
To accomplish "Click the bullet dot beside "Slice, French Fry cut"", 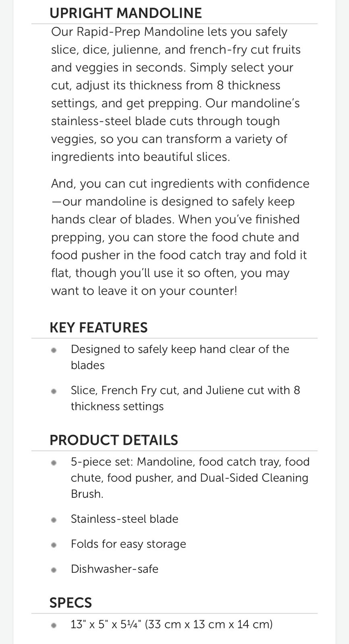I will pyautogui.click(x=54, y=391).
